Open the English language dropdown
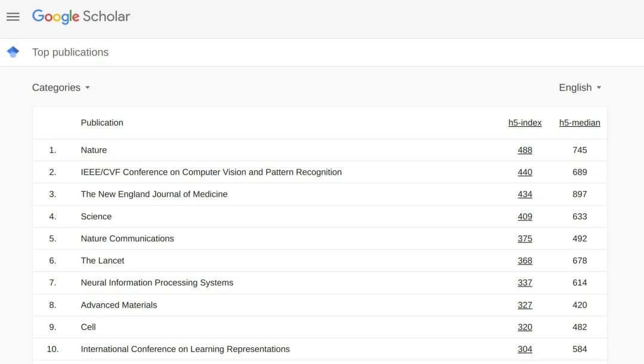 (x=580, y=88)
